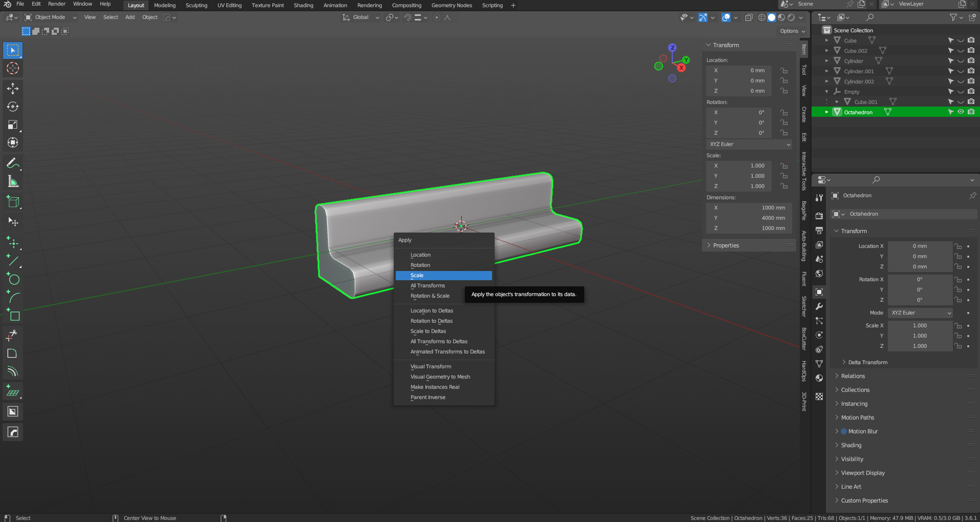The image size is (980, 522).
Task: Open the viewport Options button
Action: (792, 31)
